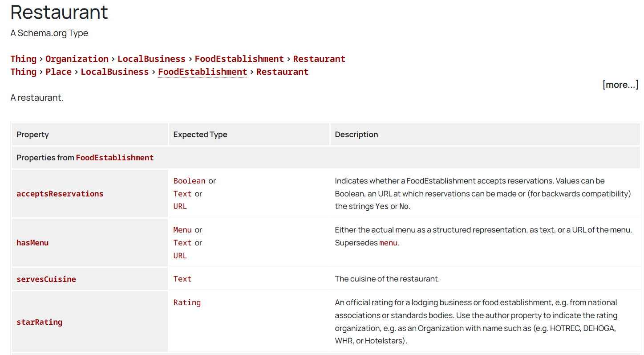
Task: Open Menu expected type link
Action: [x=182, y=230]
